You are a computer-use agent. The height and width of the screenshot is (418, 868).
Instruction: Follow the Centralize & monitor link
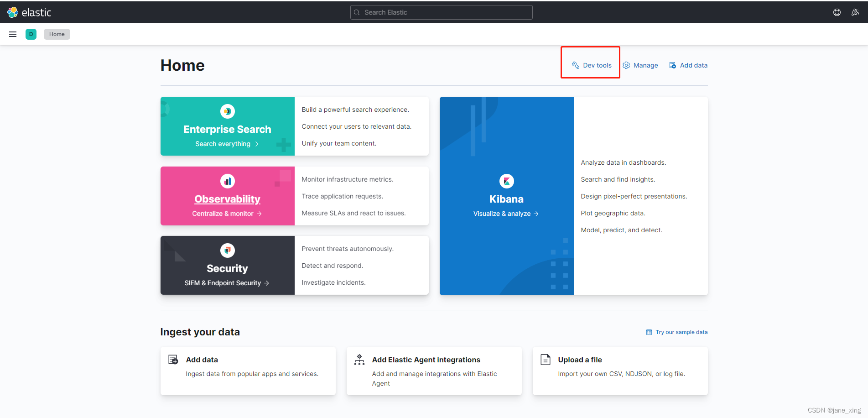tap(227, 214)
